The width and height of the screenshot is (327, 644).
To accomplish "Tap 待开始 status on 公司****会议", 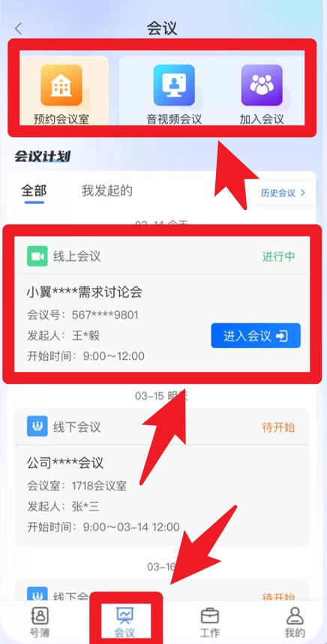I will 278,427.
